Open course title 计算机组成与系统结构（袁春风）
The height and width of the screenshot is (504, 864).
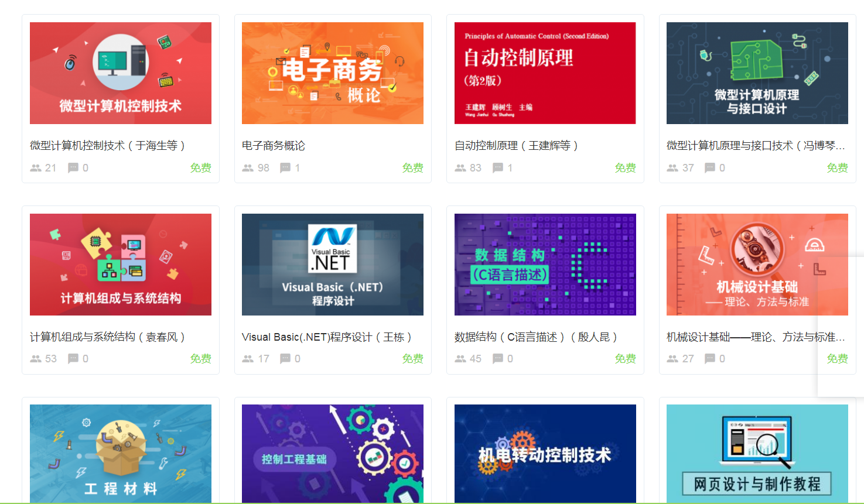(x=108, y=337)
